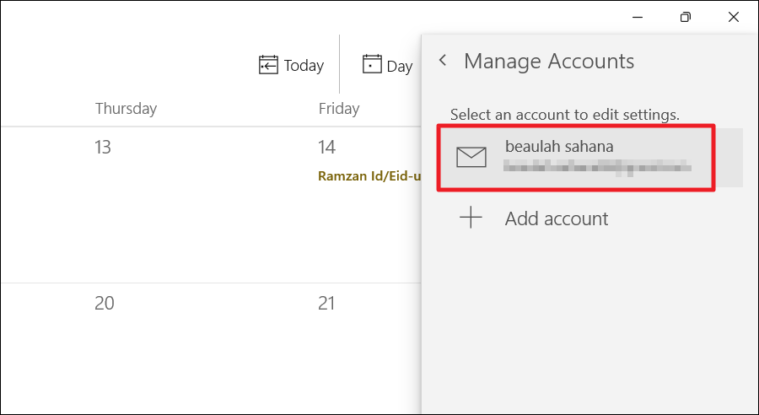Click the Friday column header

point(339,108)
